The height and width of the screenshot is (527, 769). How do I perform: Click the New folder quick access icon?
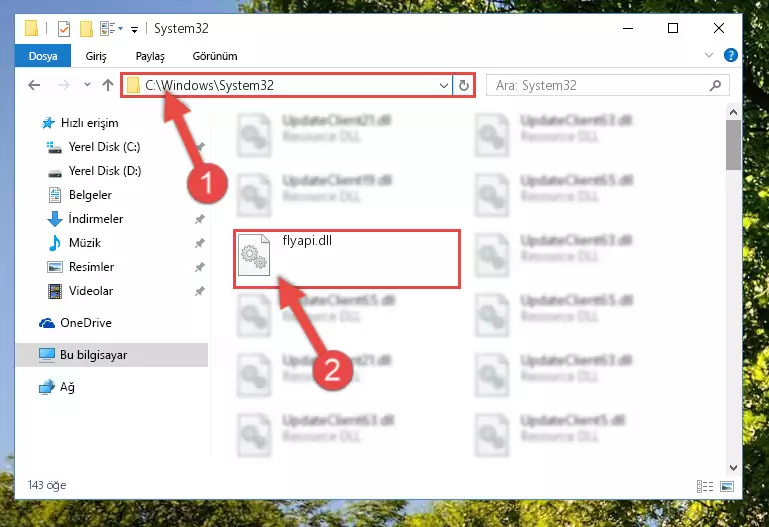coord(86,28)
